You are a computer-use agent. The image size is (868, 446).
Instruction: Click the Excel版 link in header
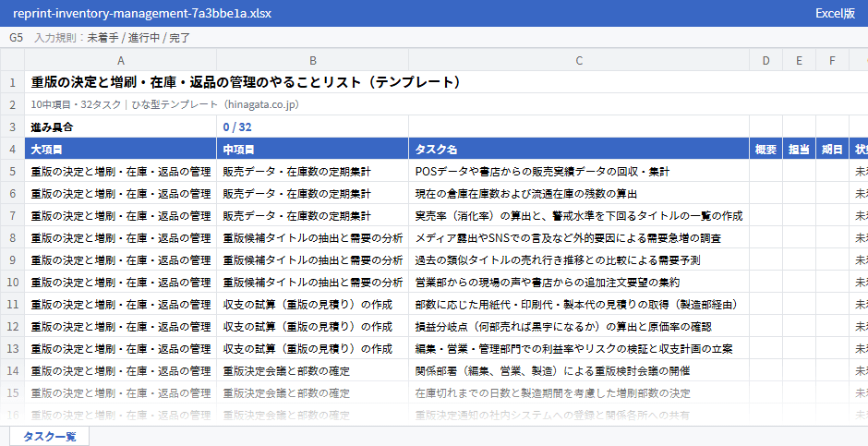tap(835, 13)
